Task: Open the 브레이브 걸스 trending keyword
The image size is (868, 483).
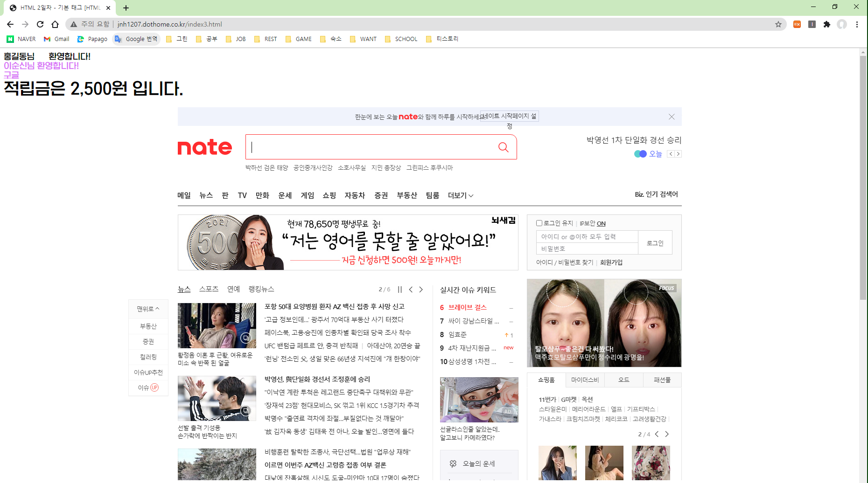Action: 468,307
